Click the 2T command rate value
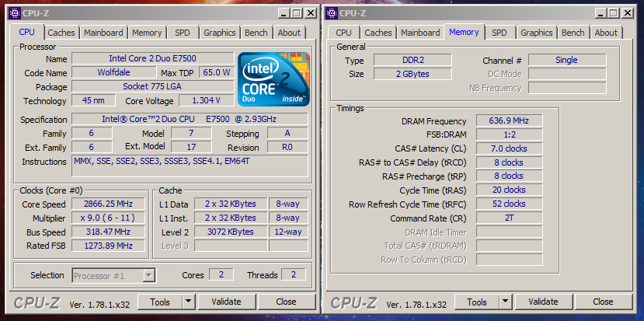The image size is (644, 321). (x=510, y=218)
